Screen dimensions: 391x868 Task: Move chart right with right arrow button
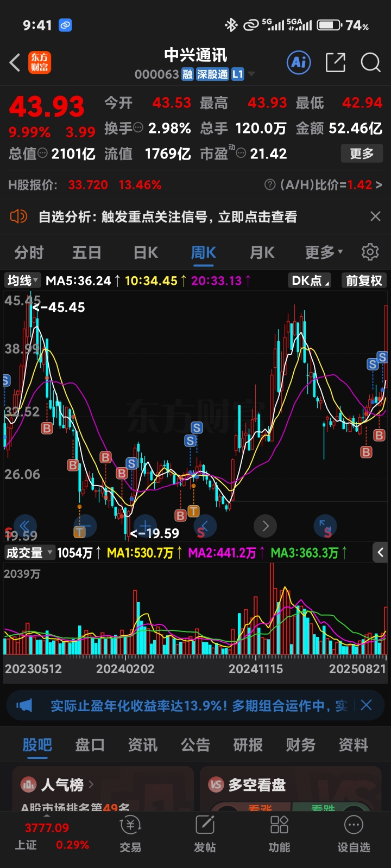coord(265,525)
